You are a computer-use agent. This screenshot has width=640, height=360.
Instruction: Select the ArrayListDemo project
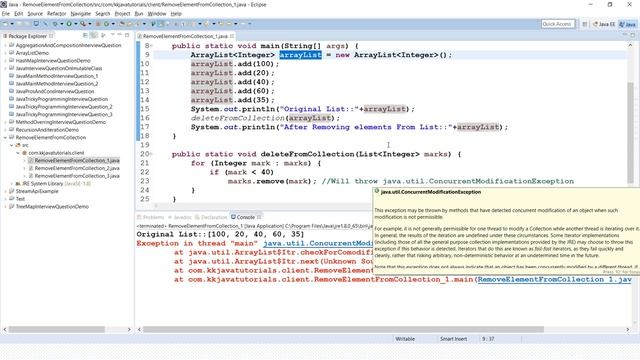click(32, 53)
